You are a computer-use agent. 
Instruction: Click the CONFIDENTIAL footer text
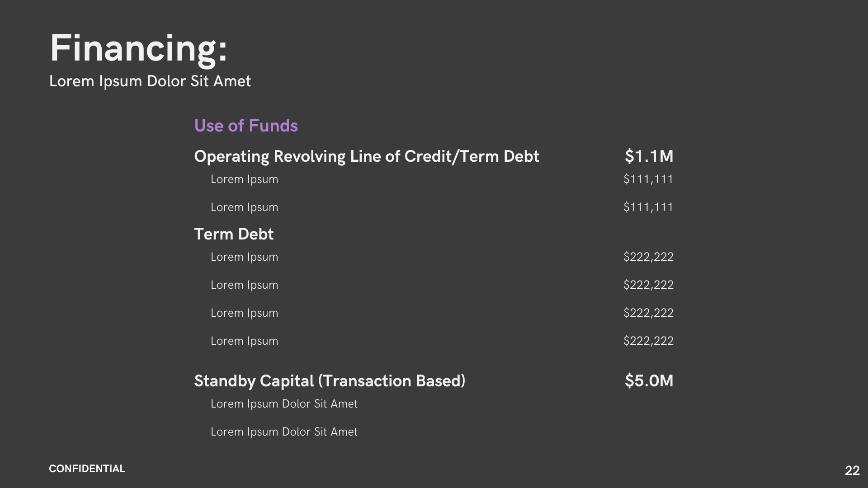(x=87, y=469)
